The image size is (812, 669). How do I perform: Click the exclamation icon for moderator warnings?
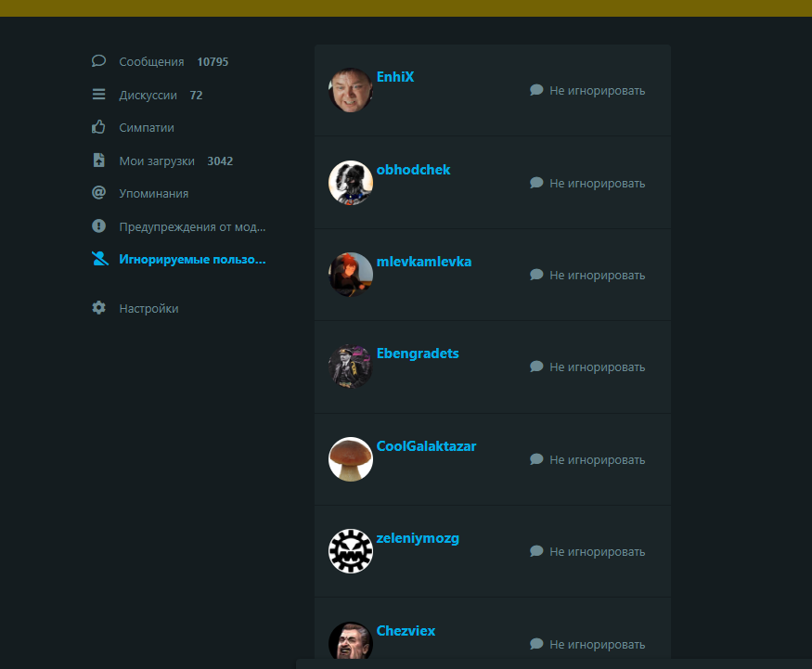click(x=98, y=225)
